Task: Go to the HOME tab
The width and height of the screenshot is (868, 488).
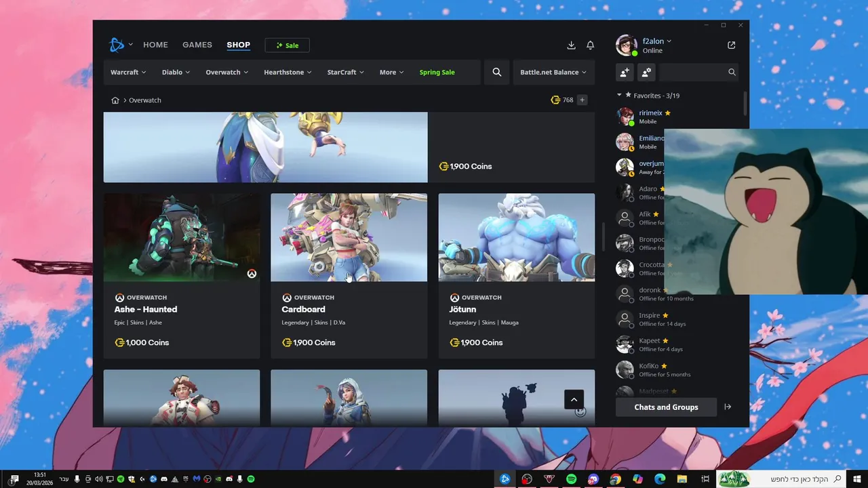Action: pos(155,45)
